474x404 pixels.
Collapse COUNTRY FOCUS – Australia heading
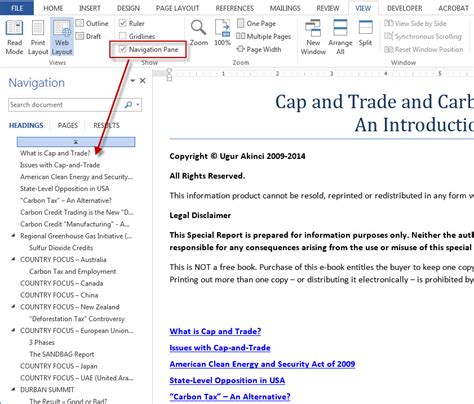13,259
